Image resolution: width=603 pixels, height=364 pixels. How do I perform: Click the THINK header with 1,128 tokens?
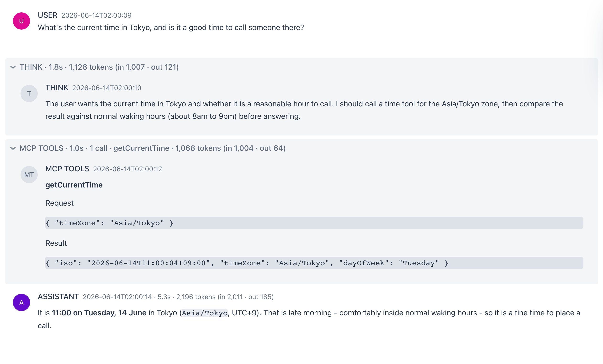(x=99, y=67)
